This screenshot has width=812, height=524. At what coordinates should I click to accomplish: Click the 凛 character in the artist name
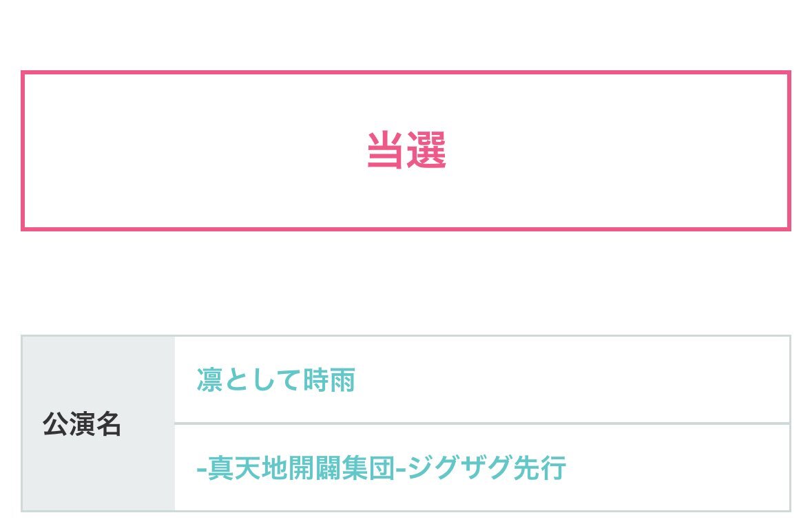tap(209, 380)
